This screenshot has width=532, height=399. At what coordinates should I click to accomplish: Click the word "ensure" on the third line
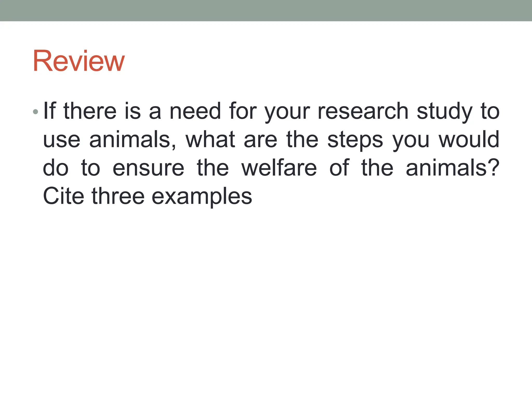click(x=148, y=168)
